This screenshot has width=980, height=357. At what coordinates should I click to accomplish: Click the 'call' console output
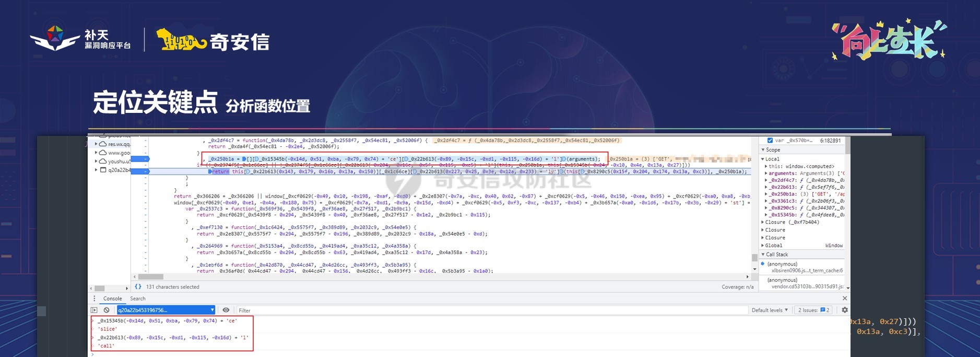pyautogui.click(x=106, y=346)
